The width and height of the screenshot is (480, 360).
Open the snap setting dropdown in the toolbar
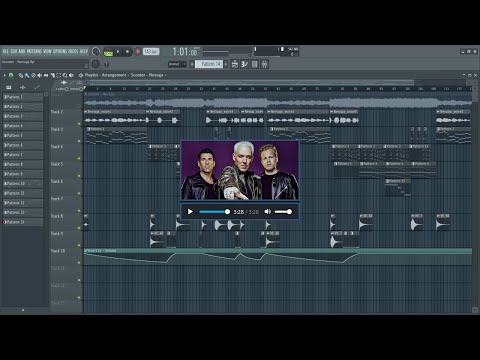177,64
